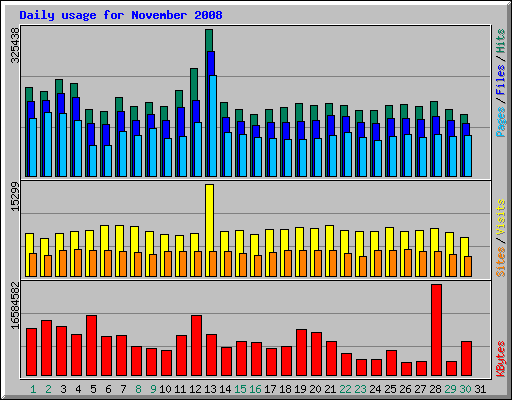Click day label 11 on the x-axis
This screenshot has width=512, height=400.
click(180, 389)
